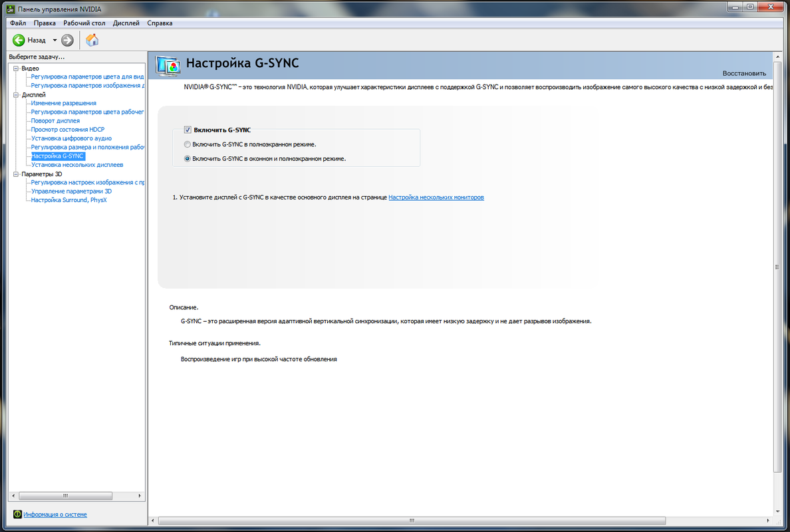The height and width of the screenshot is (532, 790).
Task: Open Регулировка параметров цвета для видео
Action: tap(88, 77)
